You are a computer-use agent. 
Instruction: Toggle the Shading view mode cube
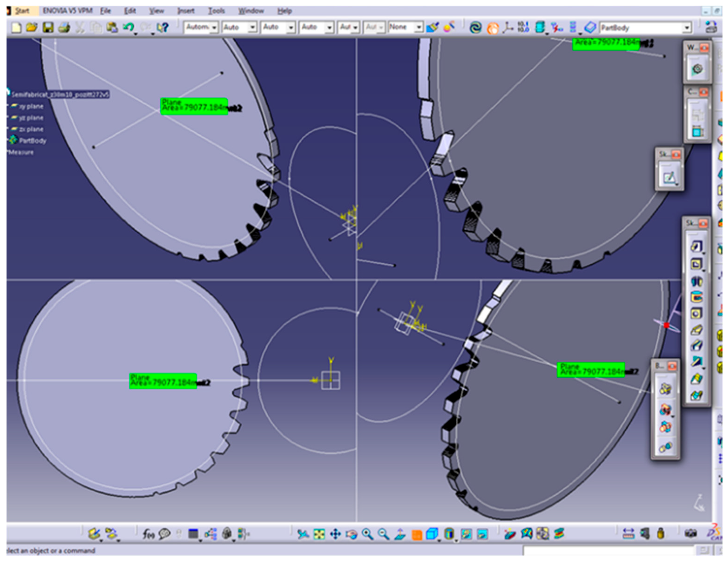pyautogui.click(x=432, y=534)
